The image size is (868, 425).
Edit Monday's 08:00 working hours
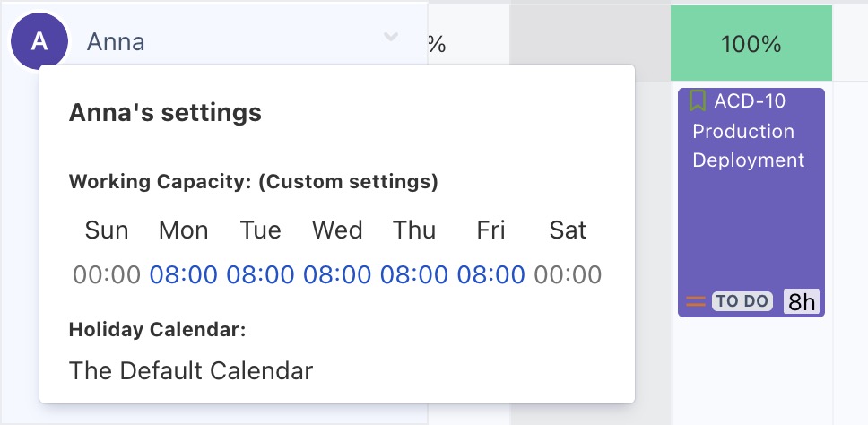[x=184, y=274]
